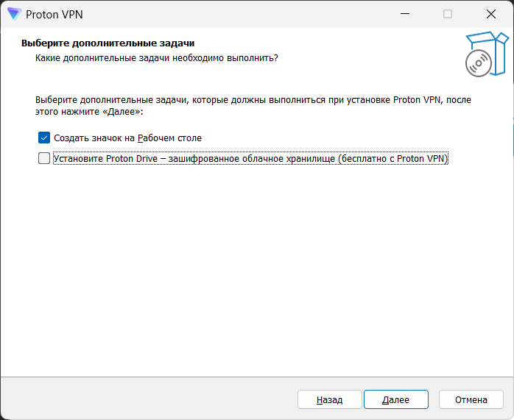Image resolution: width=514 pixels, height=420 pixels.
Task: Click the empty footer area left of 'Назад'
Action: click(147, 400)
